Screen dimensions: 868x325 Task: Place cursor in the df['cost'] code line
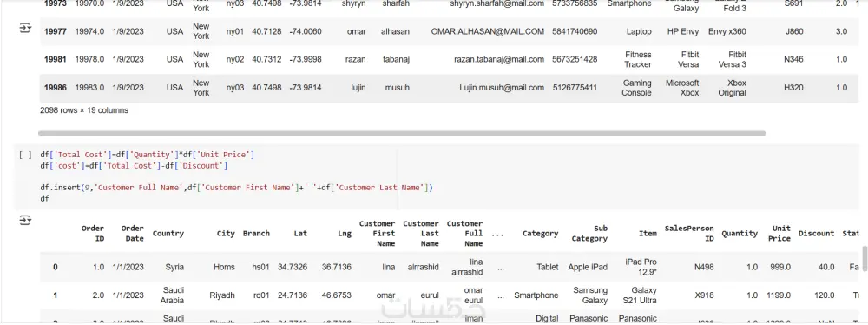pyautogui.click(x=134, y=166)
